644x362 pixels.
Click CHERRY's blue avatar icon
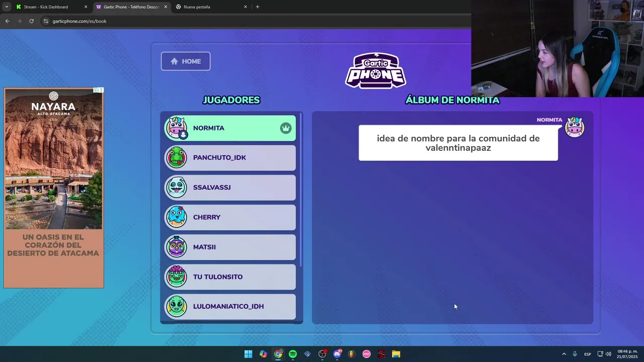point(177,217)
